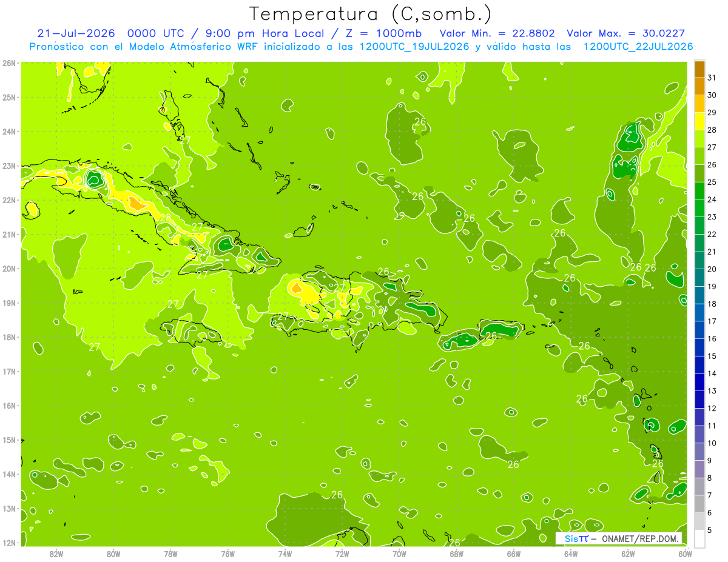Screen dimensions: 728x562
Task: Pick the colorbar swatch between 27 and 28
Action: pos(699,139)
